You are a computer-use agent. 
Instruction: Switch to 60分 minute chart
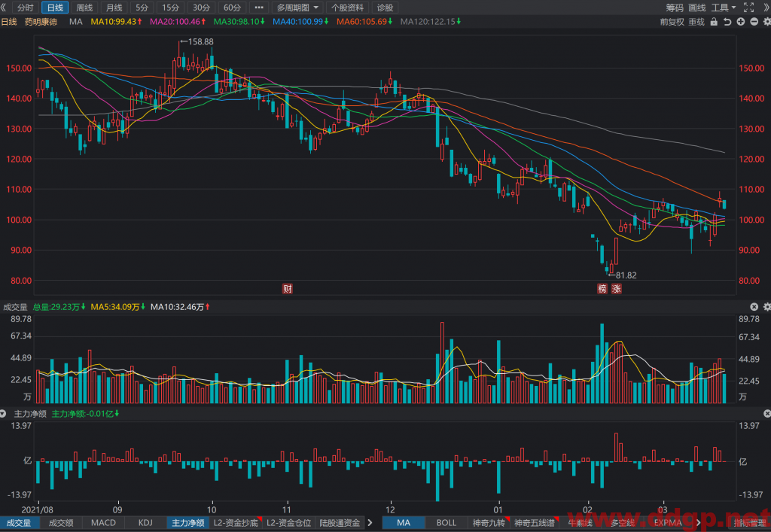[x=232, y=8]
